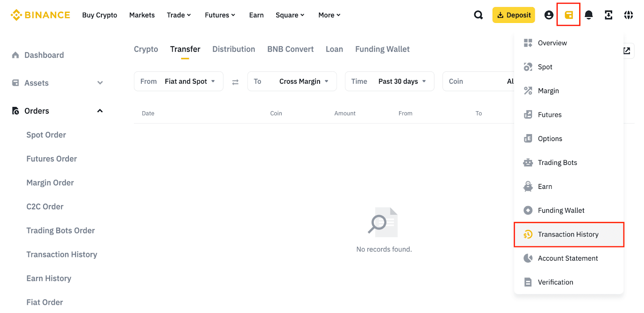Open Trading Bots Order in sidebar
This screenshot has height=313, width=644.
coord(60,230)
